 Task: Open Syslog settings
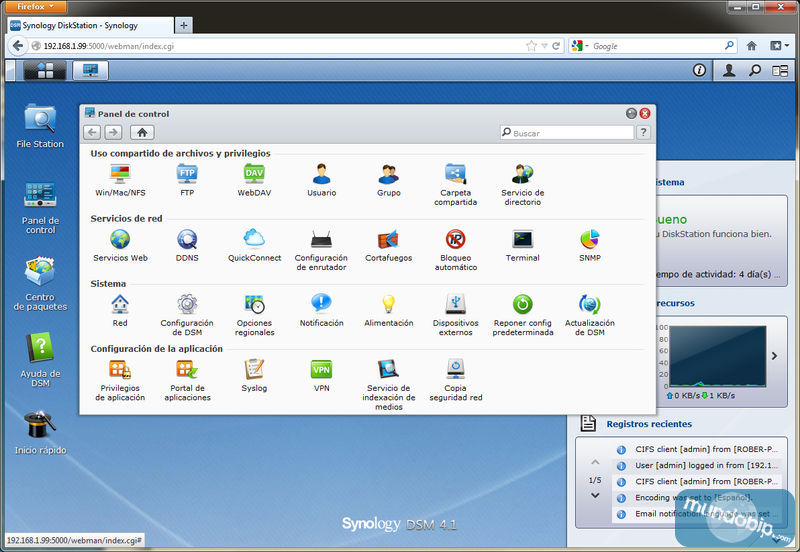(x=254, y=376)
